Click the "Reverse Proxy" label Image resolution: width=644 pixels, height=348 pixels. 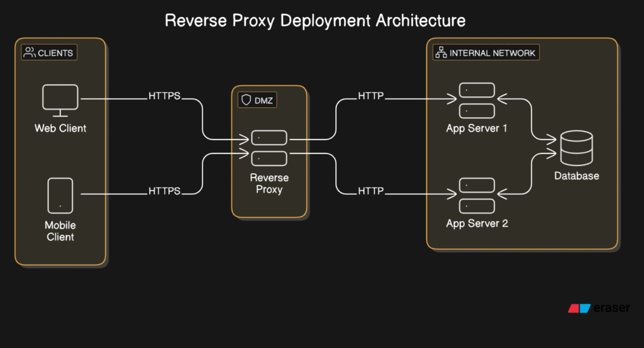[x=269, y=183]
